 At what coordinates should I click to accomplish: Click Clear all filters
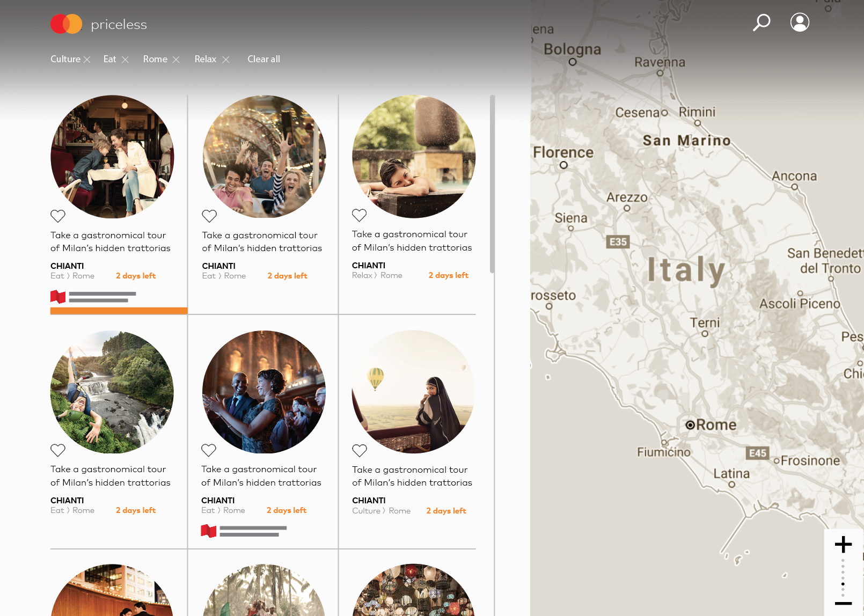click(263, 59)
